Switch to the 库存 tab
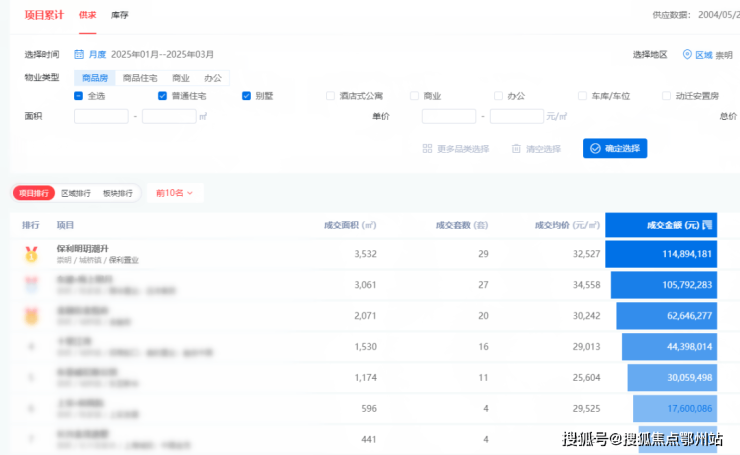The width and height of the screenshot is (740, 455). [x=120, y=15]
